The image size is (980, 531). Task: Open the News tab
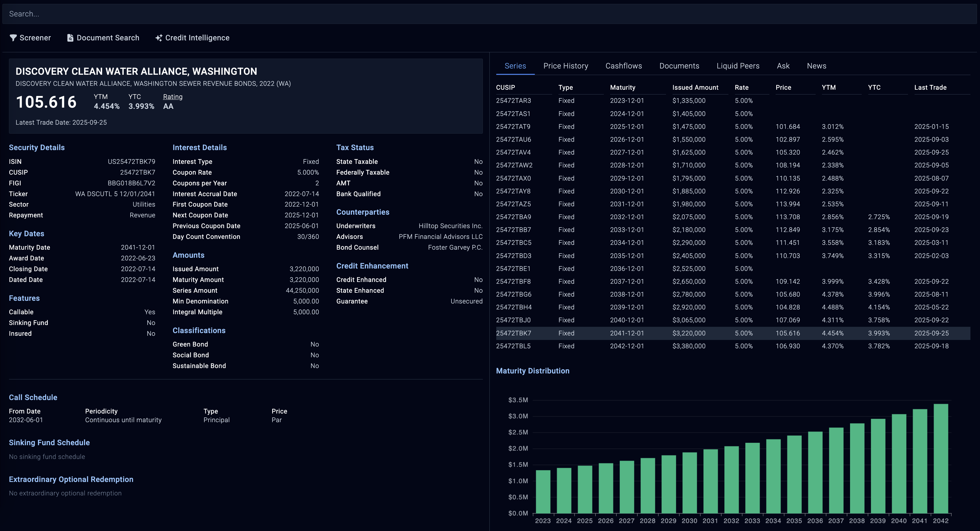tap(816, 66)
